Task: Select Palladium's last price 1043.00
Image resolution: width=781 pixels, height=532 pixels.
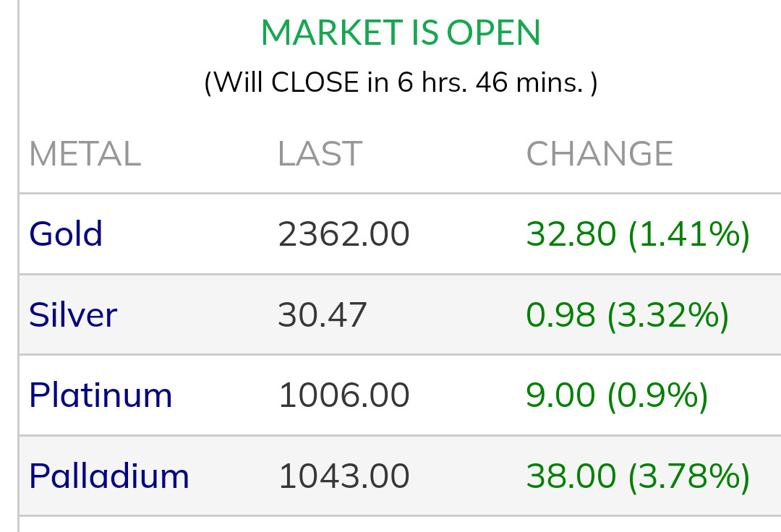Action: pos(343,476)
